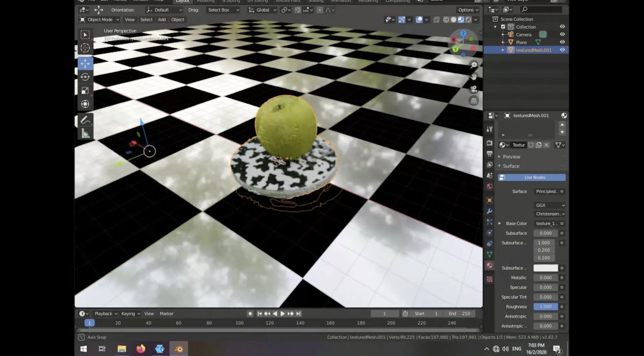Toggle the Use Nodes button

(x=532, y=177)
